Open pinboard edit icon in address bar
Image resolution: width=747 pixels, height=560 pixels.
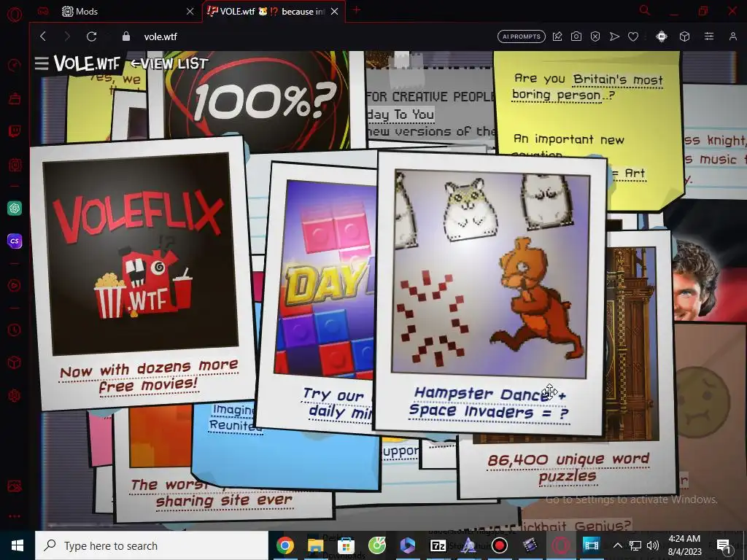click(557, 36)
